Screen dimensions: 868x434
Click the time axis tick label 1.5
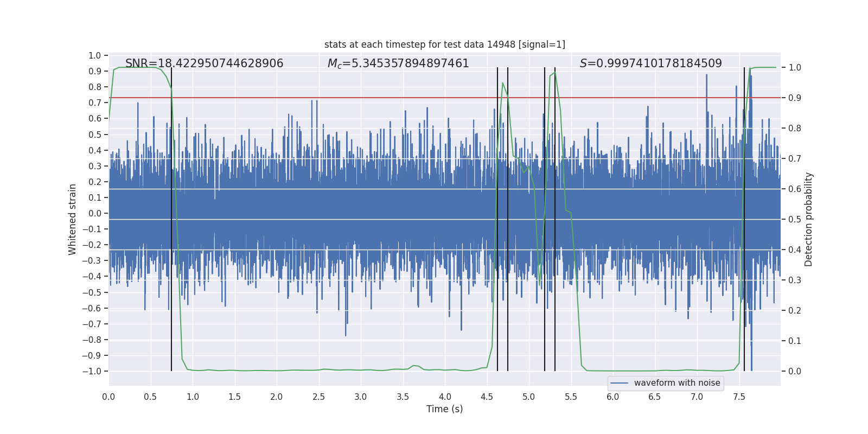(234, 397)
